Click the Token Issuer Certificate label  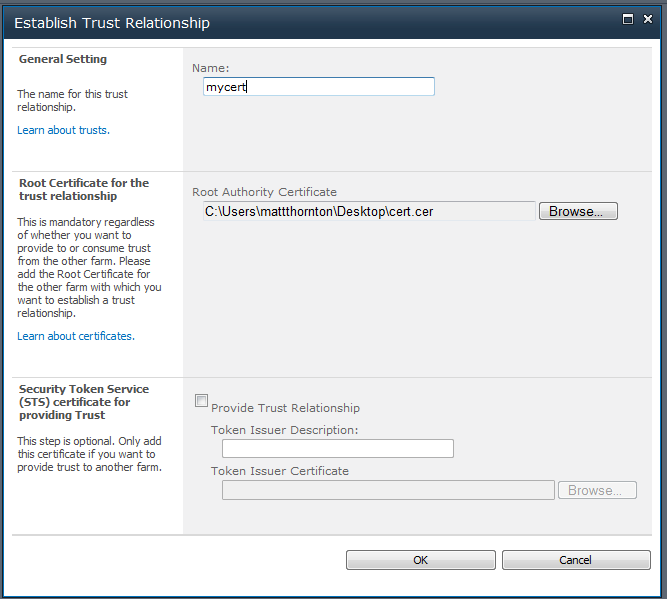coord(280,471)
